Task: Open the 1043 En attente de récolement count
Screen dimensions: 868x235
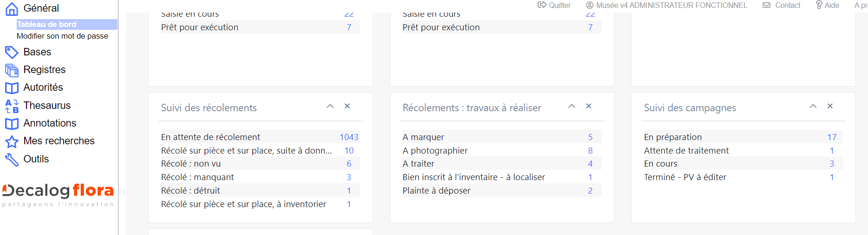Action: 349,137
